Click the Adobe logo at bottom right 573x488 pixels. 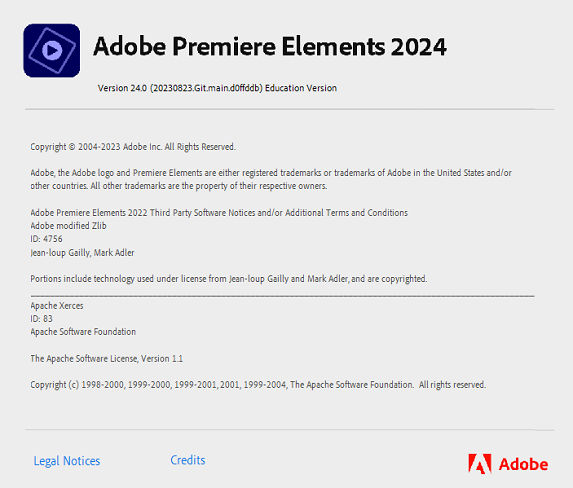(x=508, y=464)
